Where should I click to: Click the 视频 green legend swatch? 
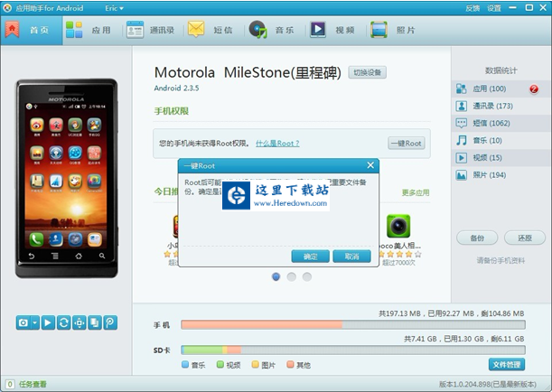[x=220, y=365]
